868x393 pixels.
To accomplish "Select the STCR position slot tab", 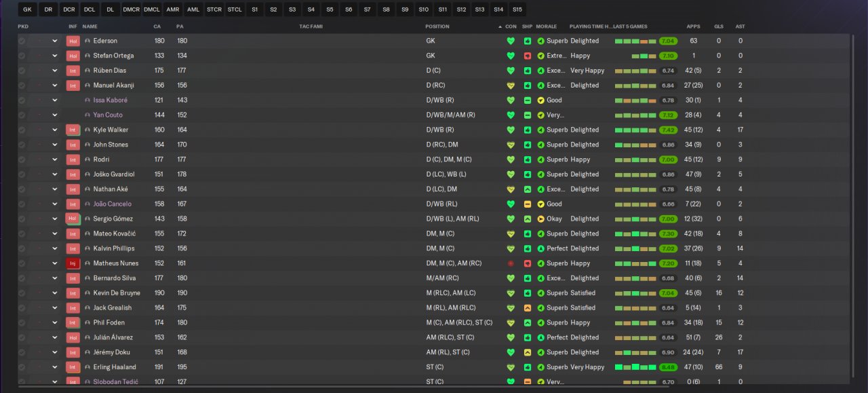I will 214,10.
